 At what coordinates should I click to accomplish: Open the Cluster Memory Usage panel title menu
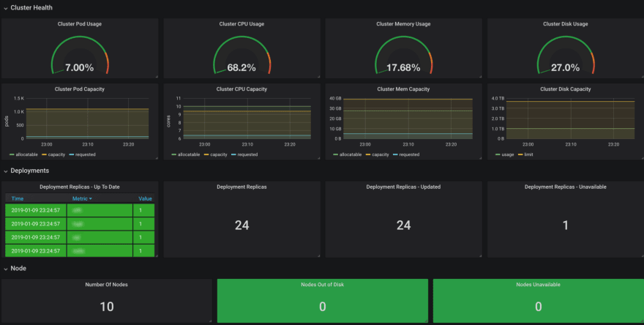[403, 24]
